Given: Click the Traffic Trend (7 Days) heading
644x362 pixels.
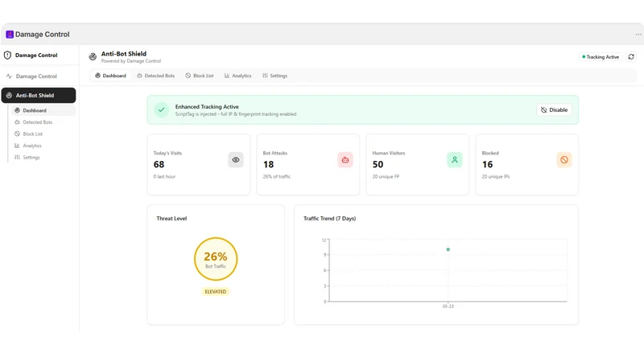Looking at the screenshot, I should (x=329, y=219).
